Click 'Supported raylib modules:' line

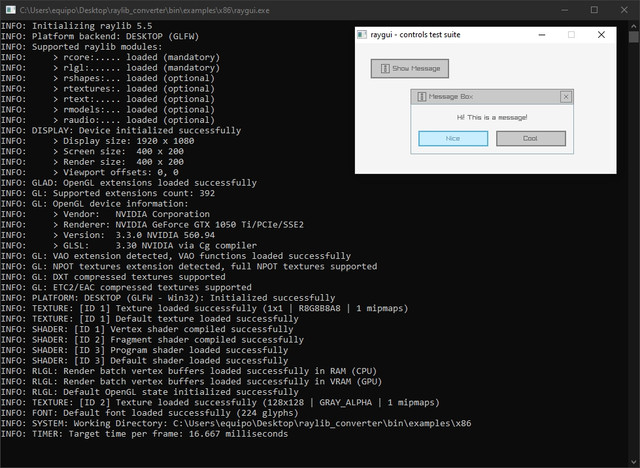pyautogui.click(x=81, y=47)
